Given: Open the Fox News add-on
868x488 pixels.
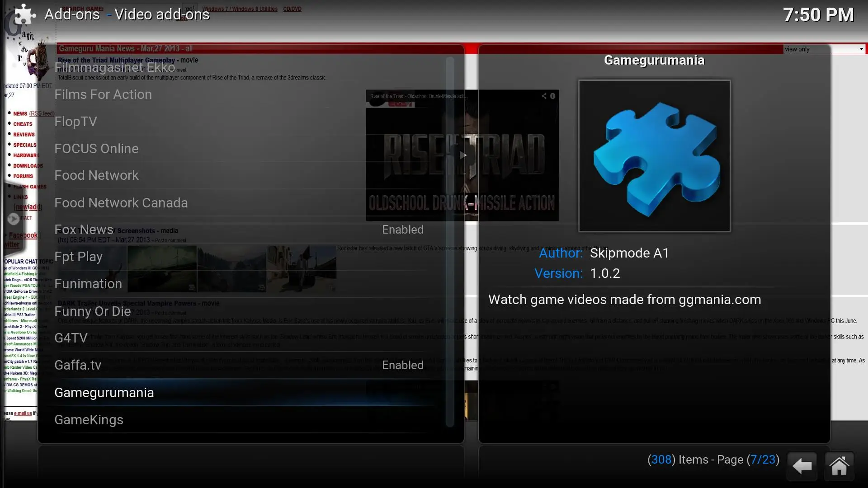Looking at the screenshot, I should click(x=241, y=230).
